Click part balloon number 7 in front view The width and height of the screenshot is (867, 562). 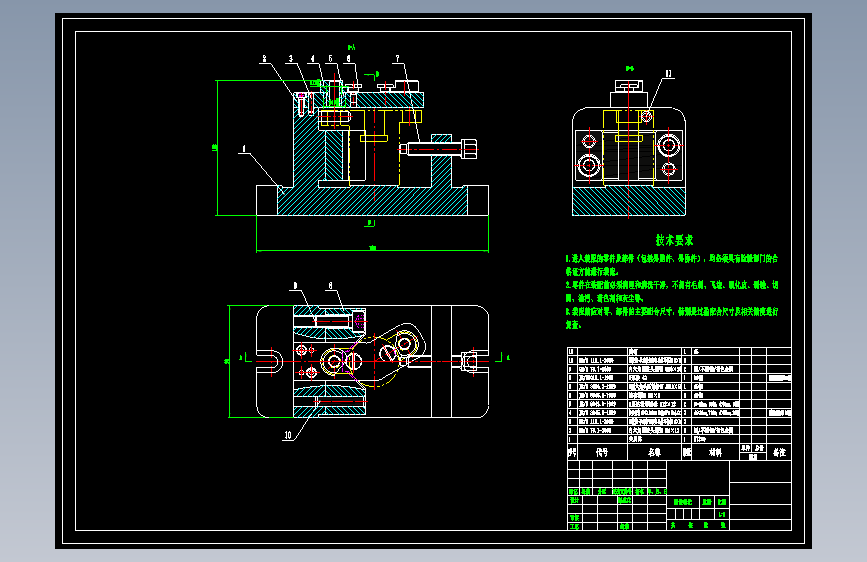pyautogui.click(x=398, y=59)
